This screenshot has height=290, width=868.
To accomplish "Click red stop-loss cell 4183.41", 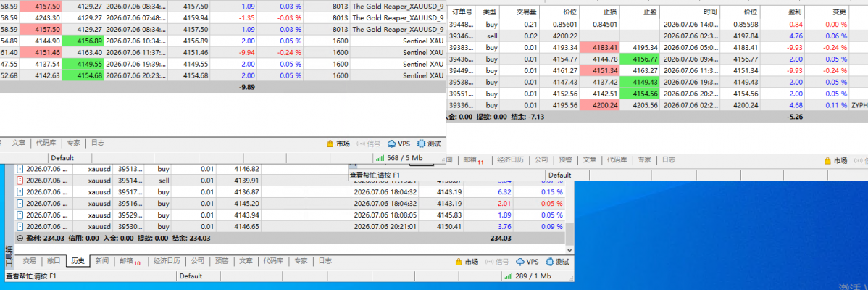I will point(599,48).
